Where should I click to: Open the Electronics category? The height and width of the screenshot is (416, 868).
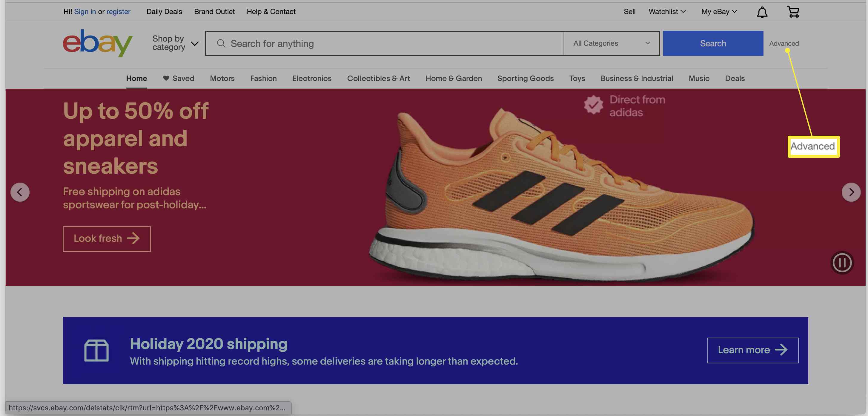312,78
